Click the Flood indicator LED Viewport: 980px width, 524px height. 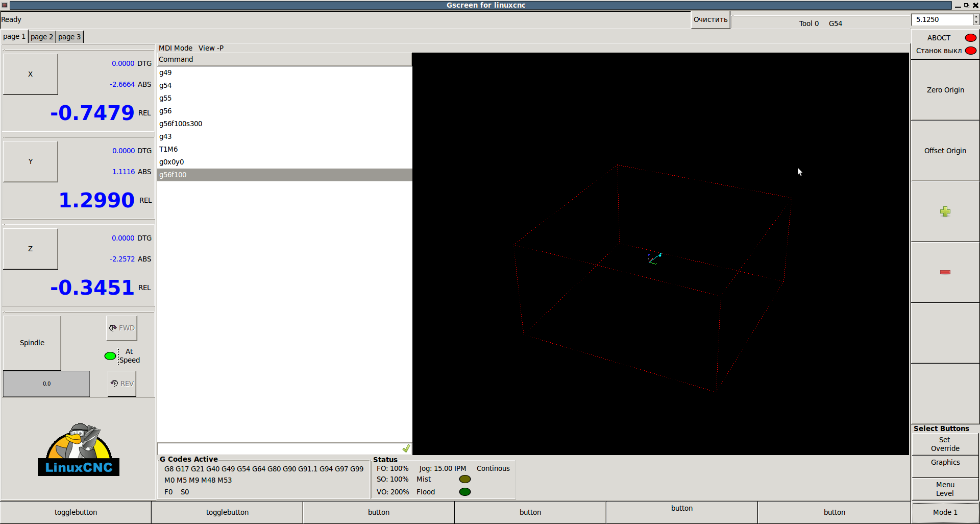465,492
